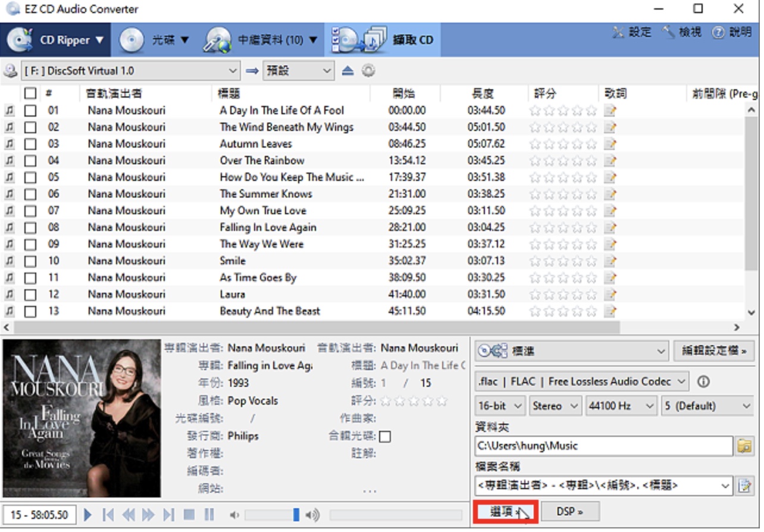The width and height of the screenshot is (764, 532).
Task: Click the codec info icon
Action: pyautogui.click(x=703, y=382)
